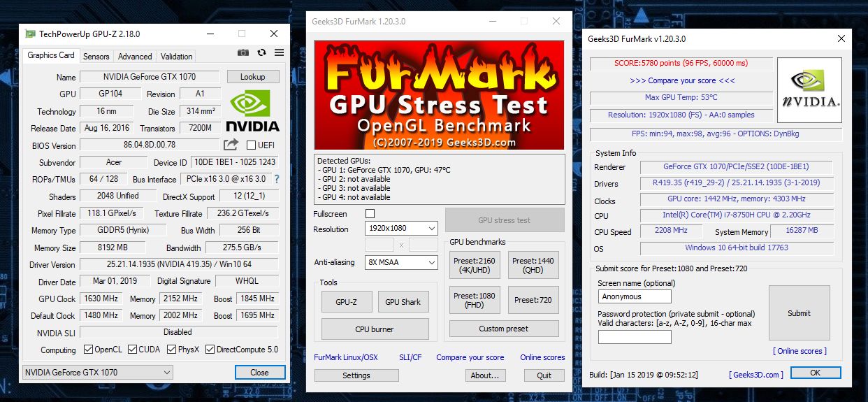Click the GPU-Z screenshot camera icon
This screenshot has height=402, width=868.
pos(243,52)
